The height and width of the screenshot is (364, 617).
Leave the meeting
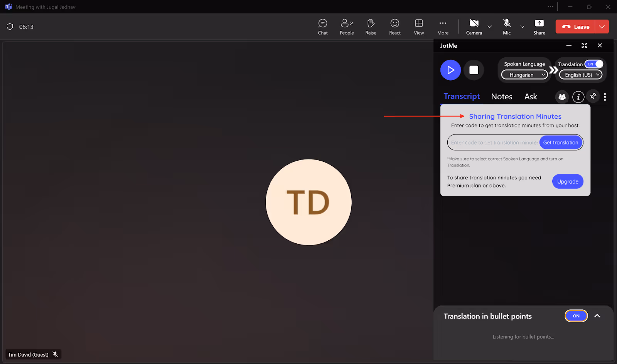pos(575,27)
